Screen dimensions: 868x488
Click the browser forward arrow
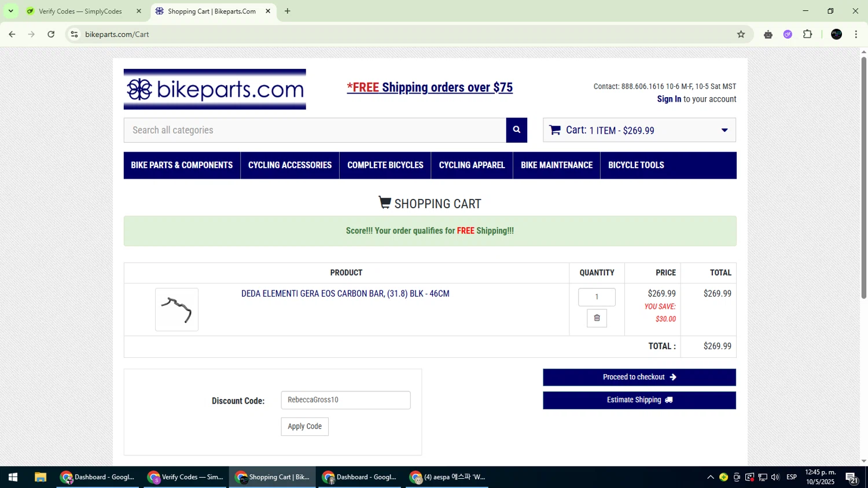pyautogui.click(x=31, y=34)
